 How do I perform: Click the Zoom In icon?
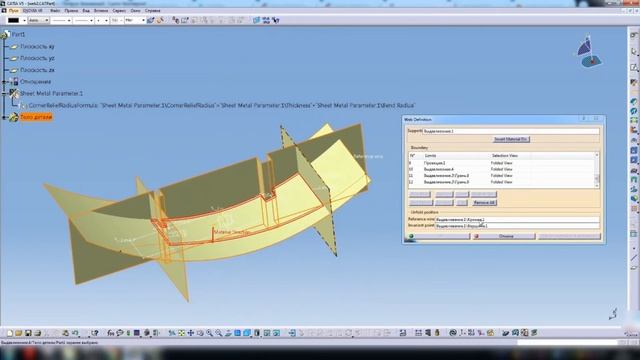click(x=209, y=333)
